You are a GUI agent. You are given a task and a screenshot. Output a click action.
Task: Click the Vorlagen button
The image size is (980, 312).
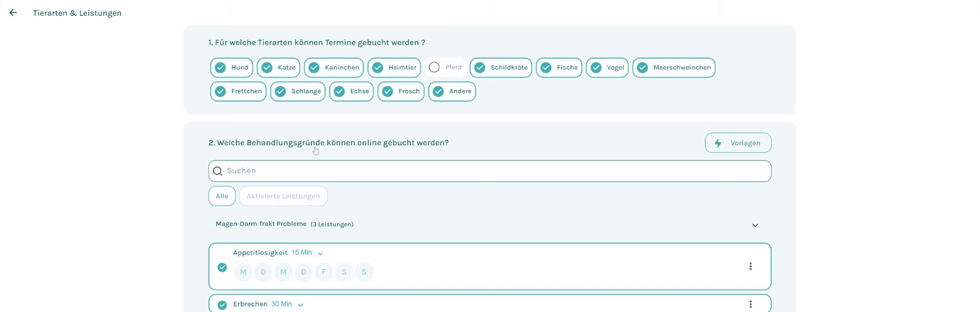(738, 143)
